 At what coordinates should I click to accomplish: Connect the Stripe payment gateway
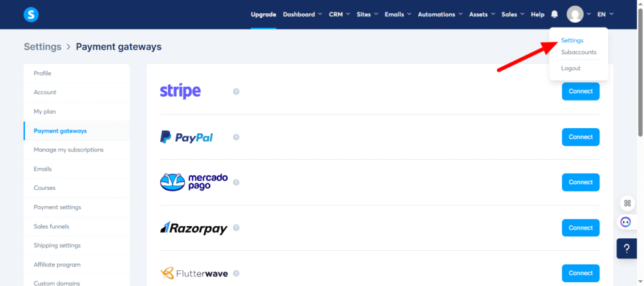click(x=580, y=92)
